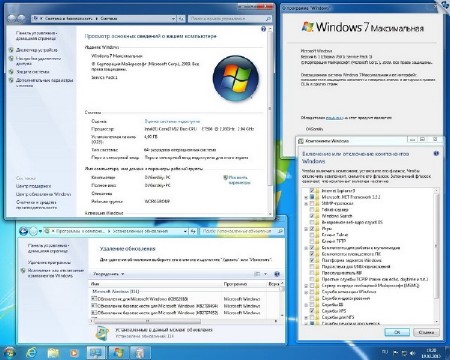Click the volume speaker tray icon
This screenshot has width=450, height=360.
(x=413, y=353)
